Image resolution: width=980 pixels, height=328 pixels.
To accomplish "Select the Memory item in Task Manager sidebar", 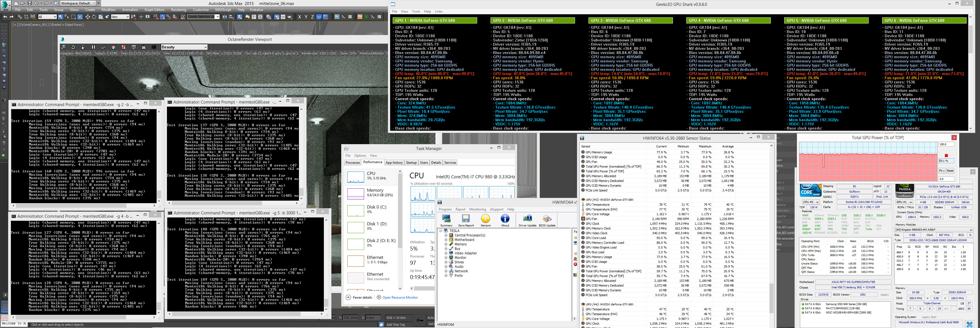I will 375,192.
